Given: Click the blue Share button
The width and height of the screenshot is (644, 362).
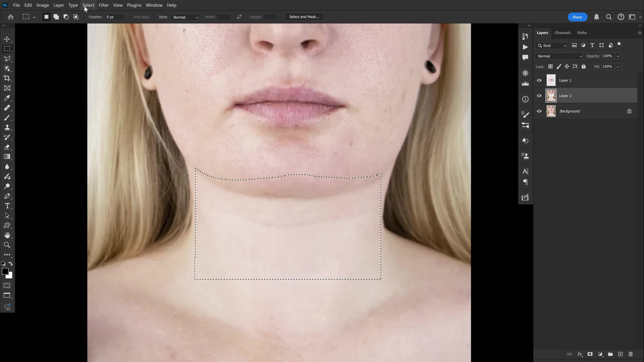Looking at the screenshot, I should pyautogui.click(x=577, y=17).
